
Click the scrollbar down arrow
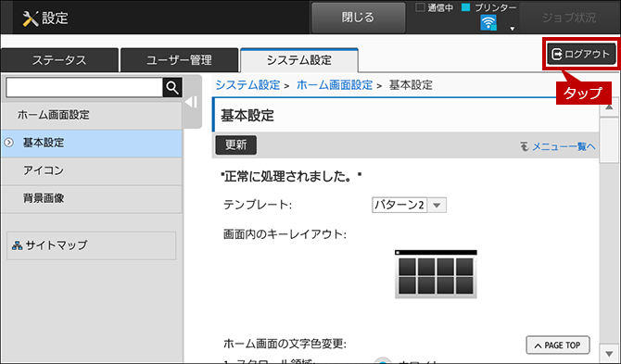click(609, 353)
